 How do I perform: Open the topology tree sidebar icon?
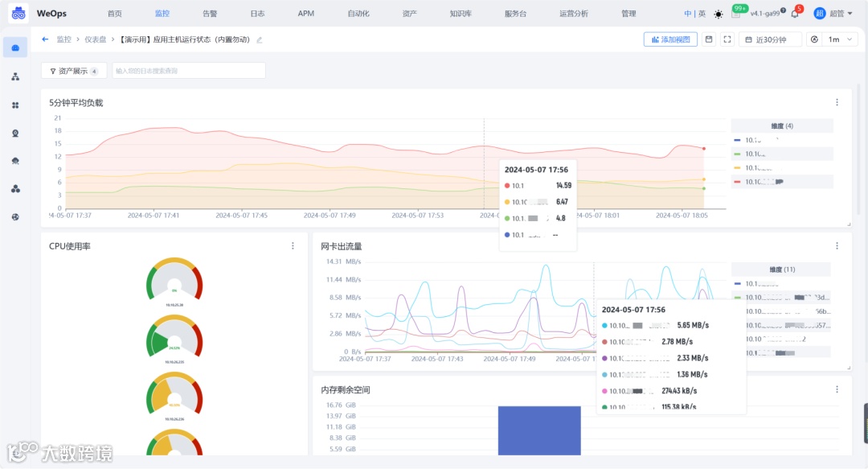click(15, 76)
